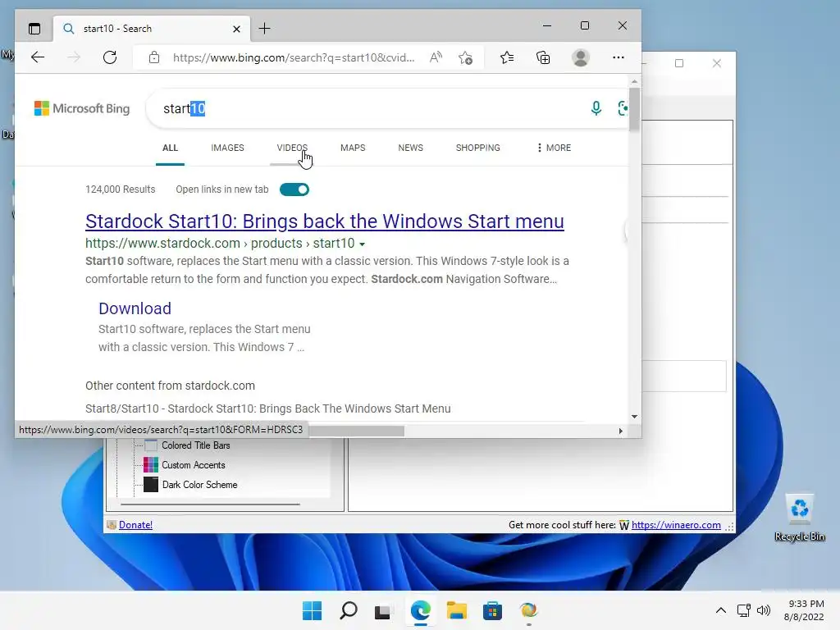Switch to VIDEOS results tab
The width and height of the screenshot is (840, 630).
pyautogui.click(x=292, y=148)
